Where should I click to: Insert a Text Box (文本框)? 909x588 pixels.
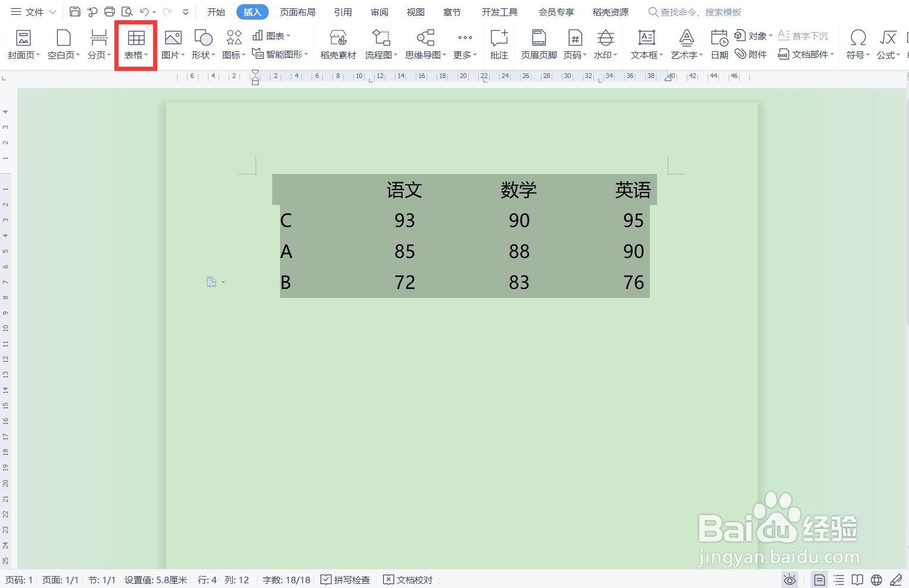(x=647, y=45)
